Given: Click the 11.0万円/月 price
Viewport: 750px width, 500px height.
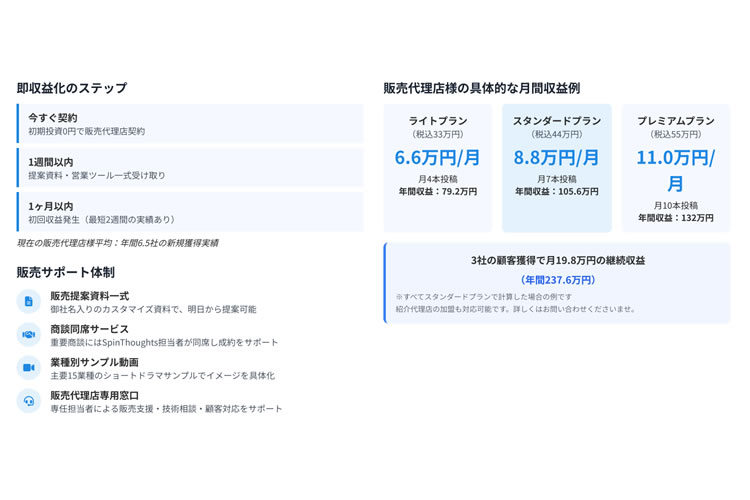Looking at the screenshot, I should pos(675,170).
